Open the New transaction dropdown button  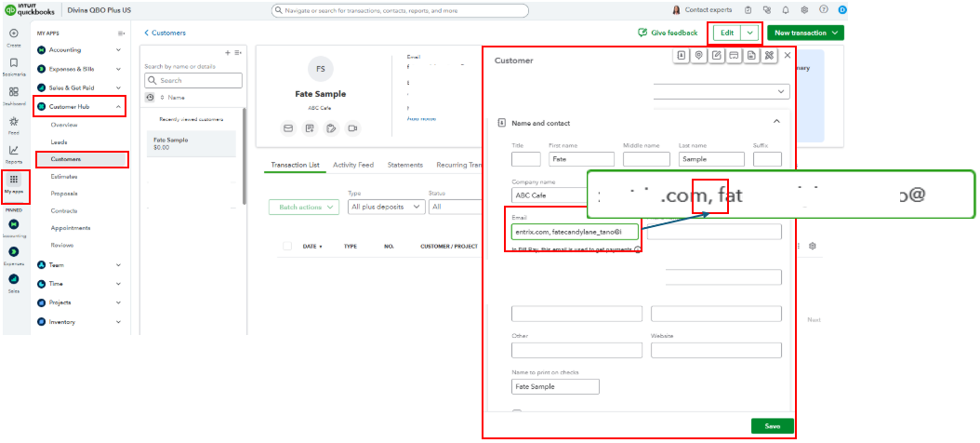(x=805, y=33)
